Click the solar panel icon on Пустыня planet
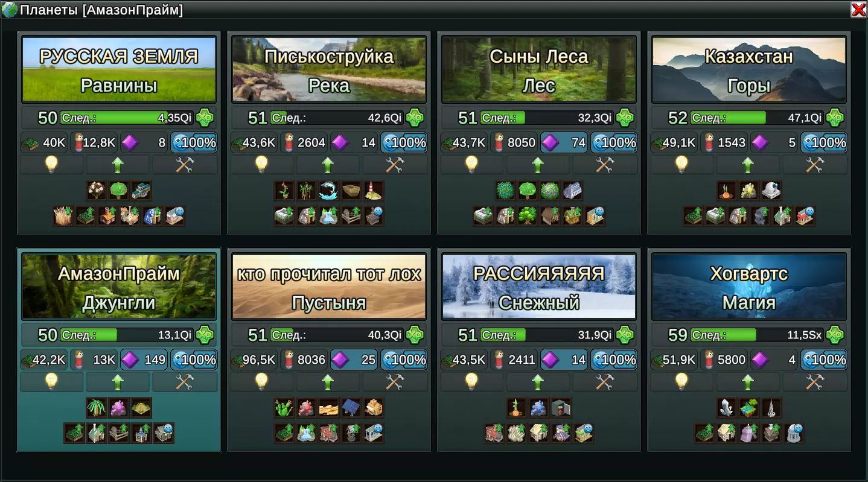The width and height of the screenshot is (868, 482). 351,408
